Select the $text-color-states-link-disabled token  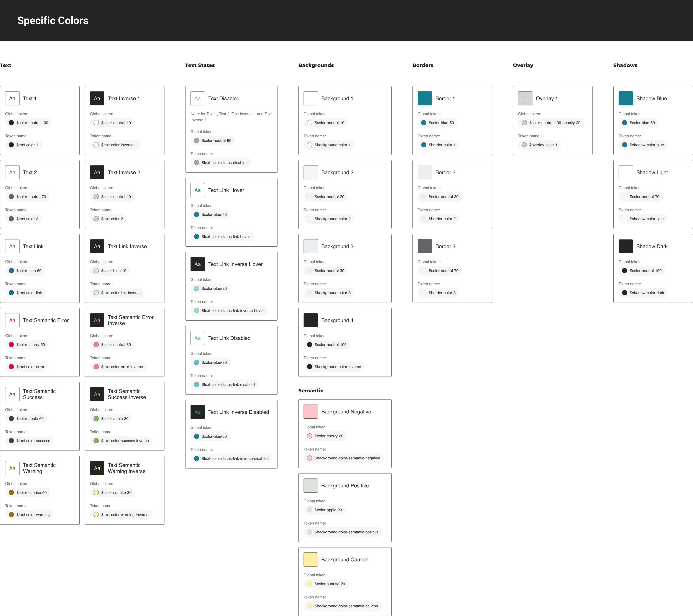click(x=224, y=384)
